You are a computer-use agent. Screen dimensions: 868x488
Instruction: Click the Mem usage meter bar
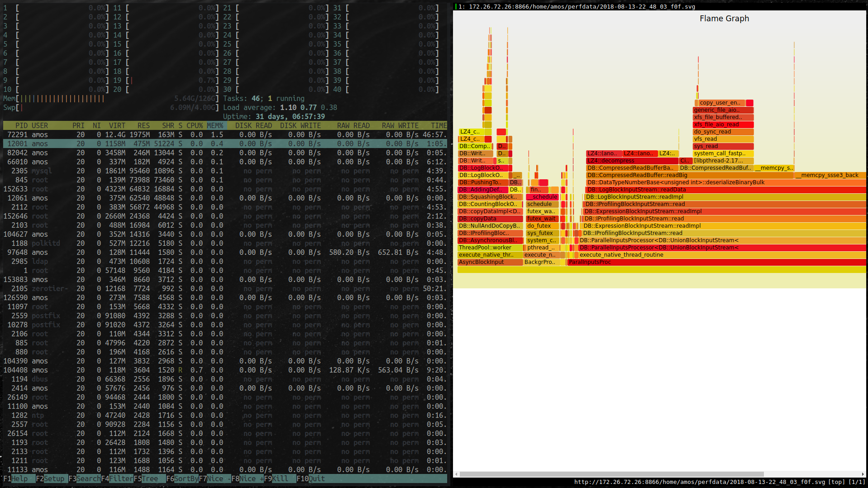tap(111, 98)
